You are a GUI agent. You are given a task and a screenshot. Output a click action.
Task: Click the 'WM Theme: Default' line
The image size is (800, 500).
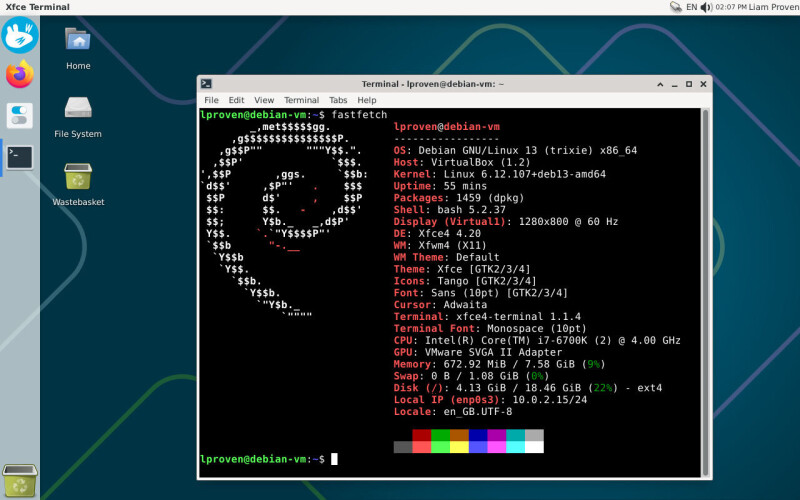coord(446,257)
